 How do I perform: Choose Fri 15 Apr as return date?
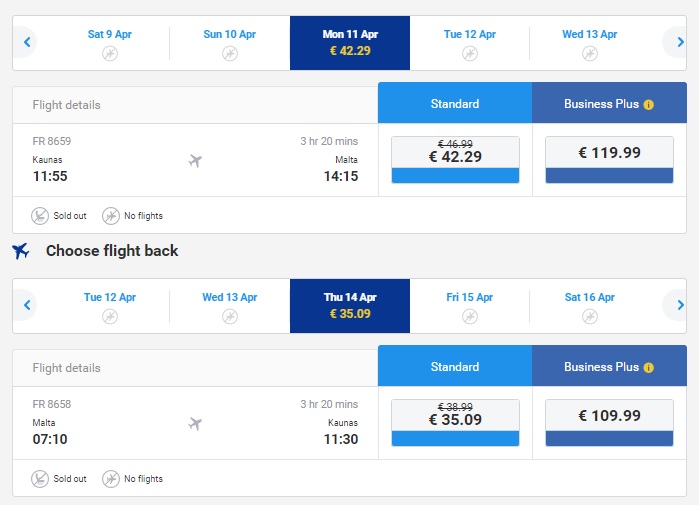pos(469,306)
